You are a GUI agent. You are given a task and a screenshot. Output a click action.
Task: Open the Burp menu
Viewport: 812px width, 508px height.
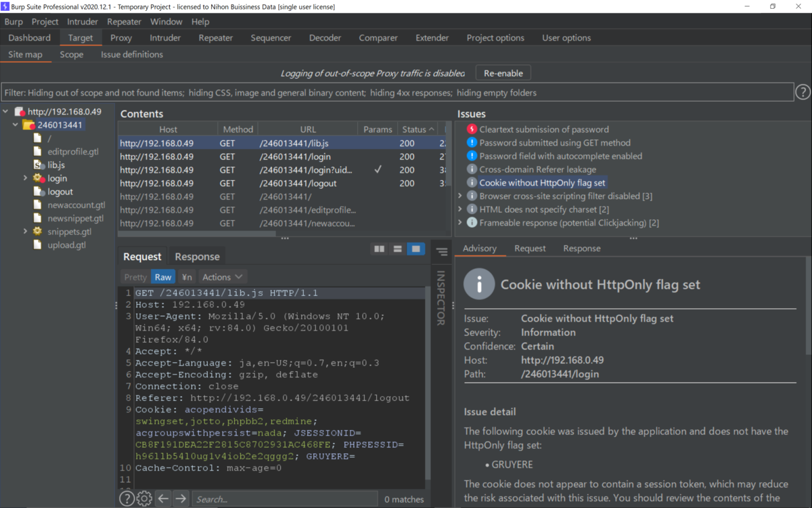(x=14, y=22)
